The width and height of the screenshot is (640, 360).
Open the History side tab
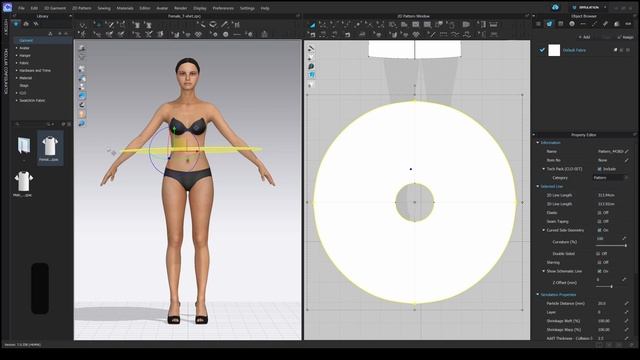pos(6,27)
